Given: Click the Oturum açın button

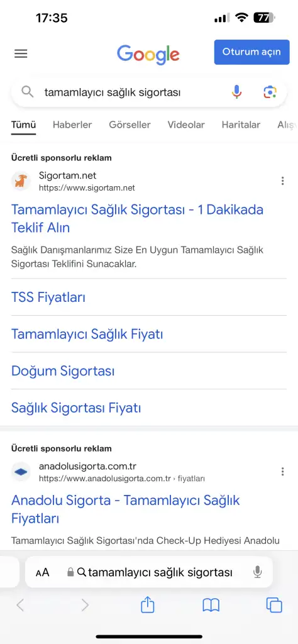Looking at the screenshot, I should (251, 52).
